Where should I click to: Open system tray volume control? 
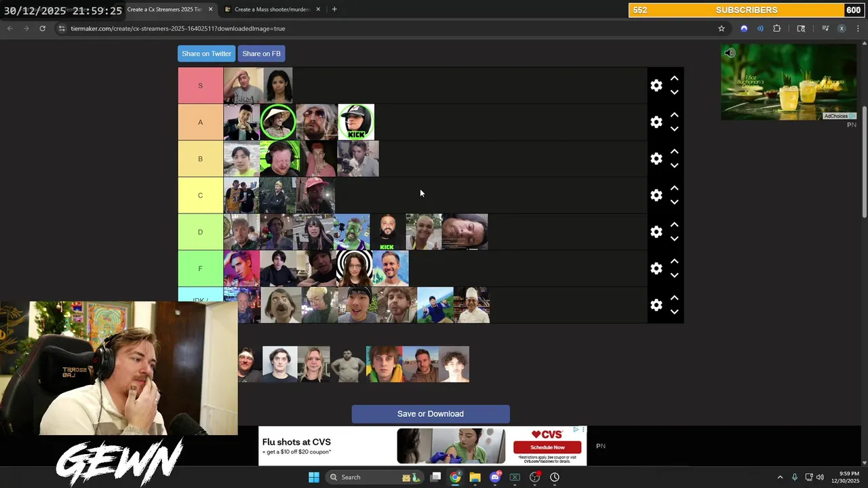click(x=820, y=477)
